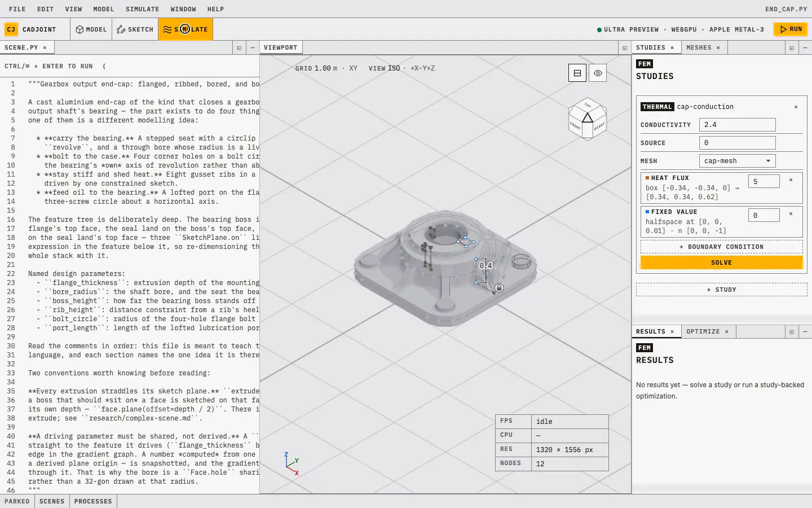Image resolution: width=812 pixels, height=508 pixels.
Task: Click the RIGHT face of view cube
Action: (x=599, y=126)
